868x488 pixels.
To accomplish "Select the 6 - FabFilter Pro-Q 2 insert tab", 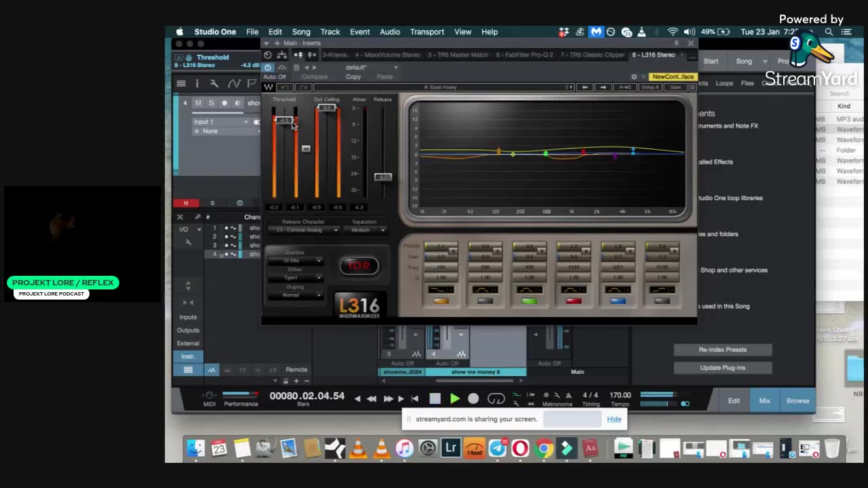I will [x=524, y=55].
